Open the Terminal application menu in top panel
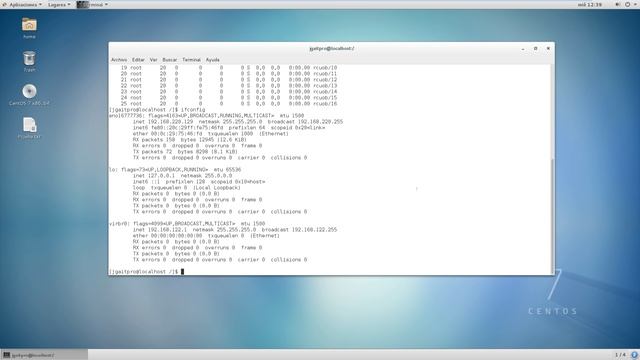The image size is (640, 360). [93, 4]
